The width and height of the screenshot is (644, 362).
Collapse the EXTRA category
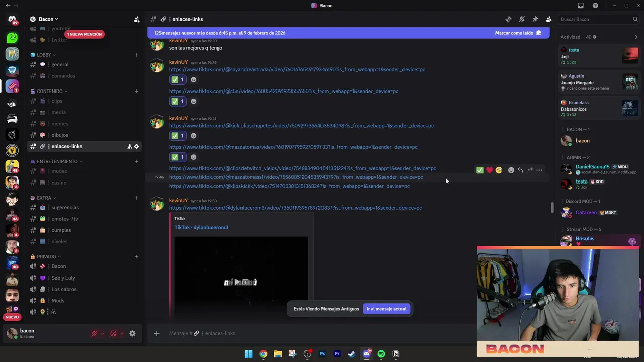click(x=43, y=198)
